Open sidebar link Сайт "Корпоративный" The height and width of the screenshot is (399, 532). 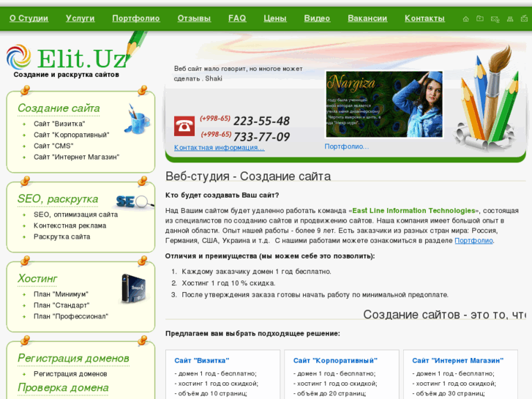71,135
